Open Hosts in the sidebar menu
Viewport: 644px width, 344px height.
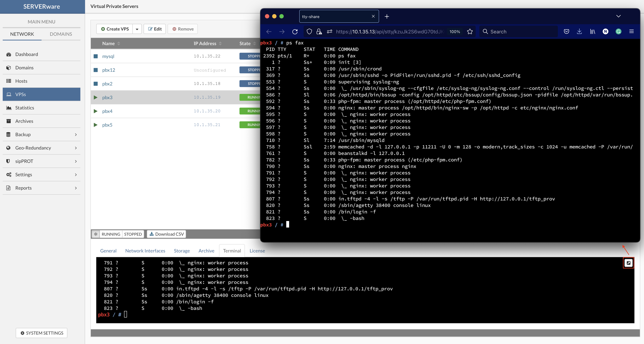pos(42,81)
